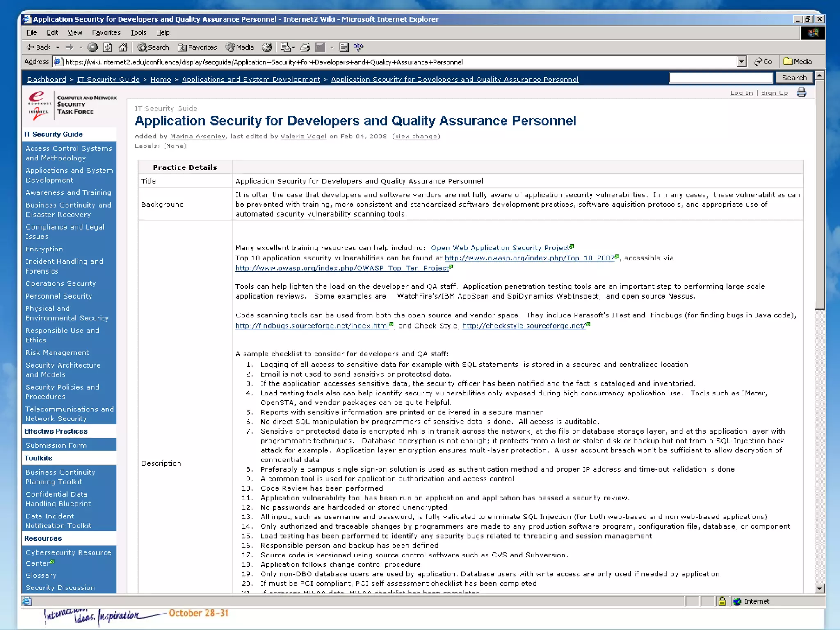Click the Encryption sidebar link

[x=44, y=249]
